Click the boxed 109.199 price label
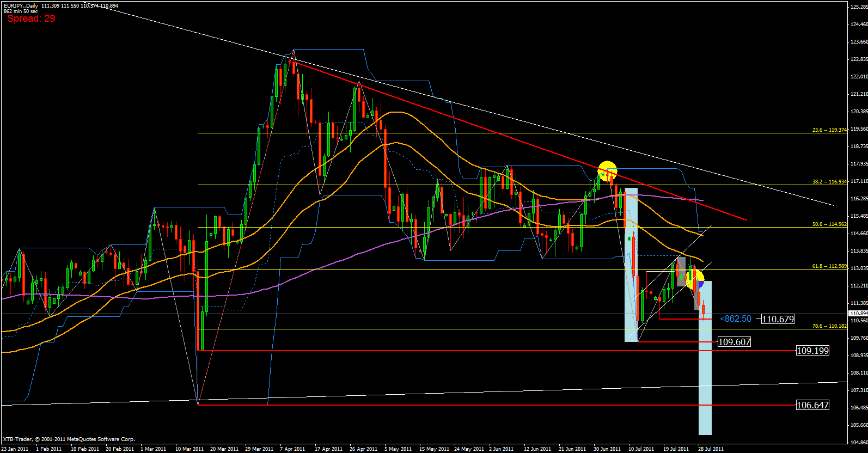The image size is (868, 453). coord(812,351)
